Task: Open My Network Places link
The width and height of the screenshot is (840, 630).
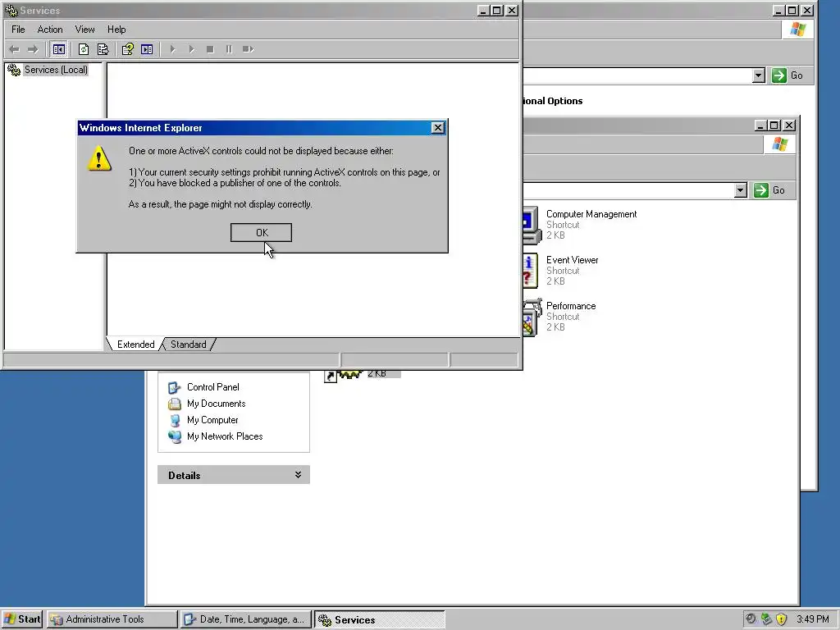Action: [x=225, y=436]
